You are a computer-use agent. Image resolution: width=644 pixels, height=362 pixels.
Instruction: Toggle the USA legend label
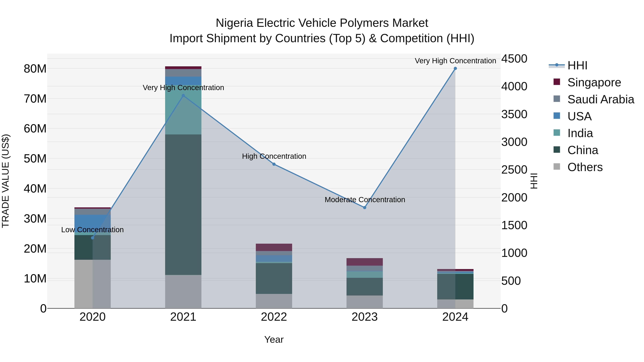pos(579,116)
